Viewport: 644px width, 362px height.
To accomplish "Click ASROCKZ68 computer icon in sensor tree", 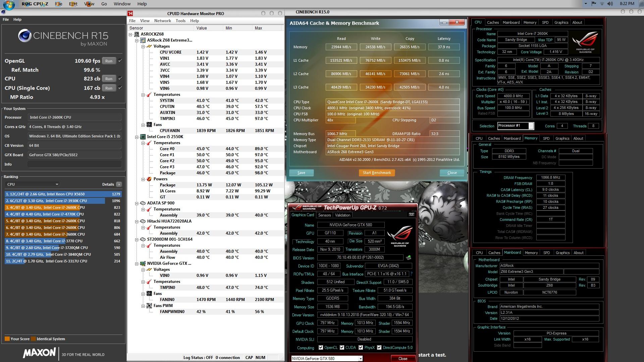I will coord(137,34).
